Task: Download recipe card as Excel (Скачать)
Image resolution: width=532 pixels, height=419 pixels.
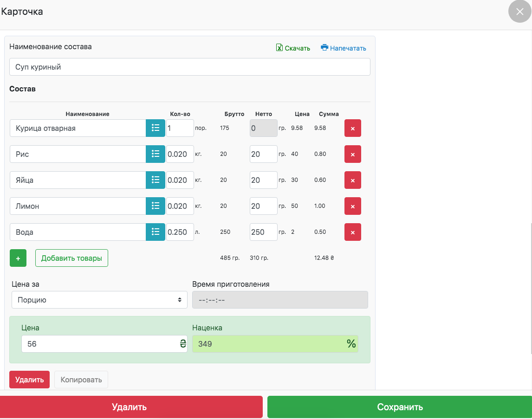Action: tap(293, 48)
